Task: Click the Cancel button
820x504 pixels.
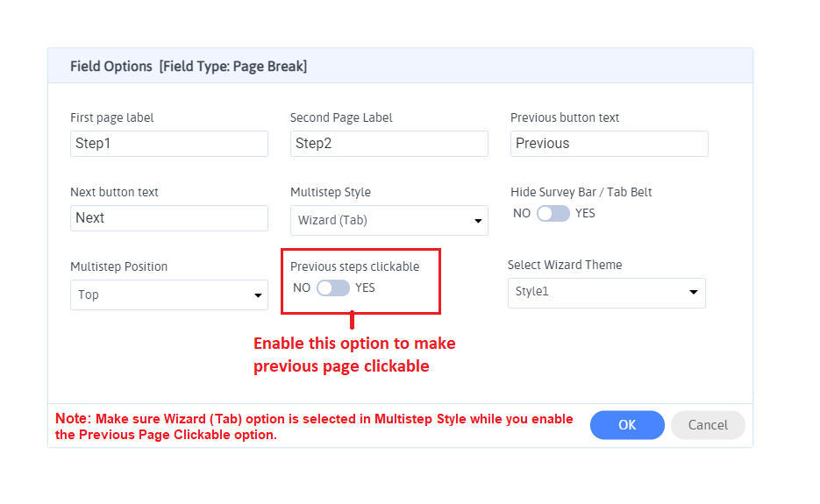Action: coord(708,425)
